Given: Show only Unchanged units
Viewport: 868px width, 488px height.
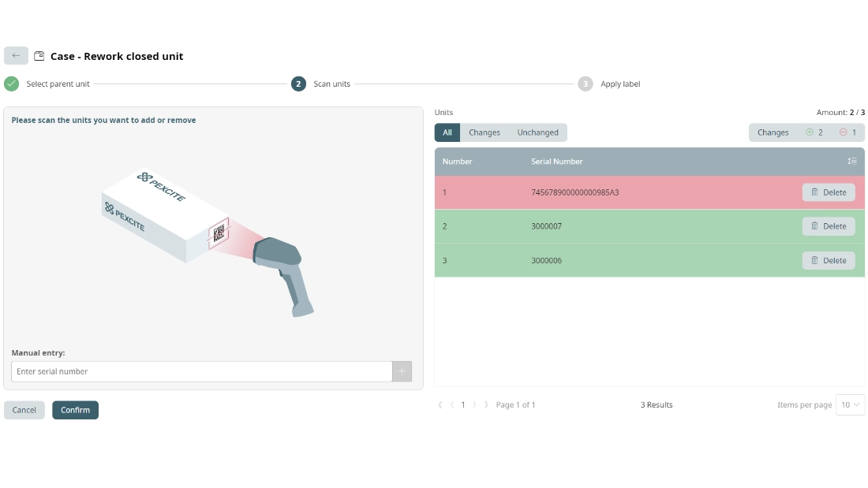Looking at the screenshot, I should pyautogui.click(x=537, y=132).
